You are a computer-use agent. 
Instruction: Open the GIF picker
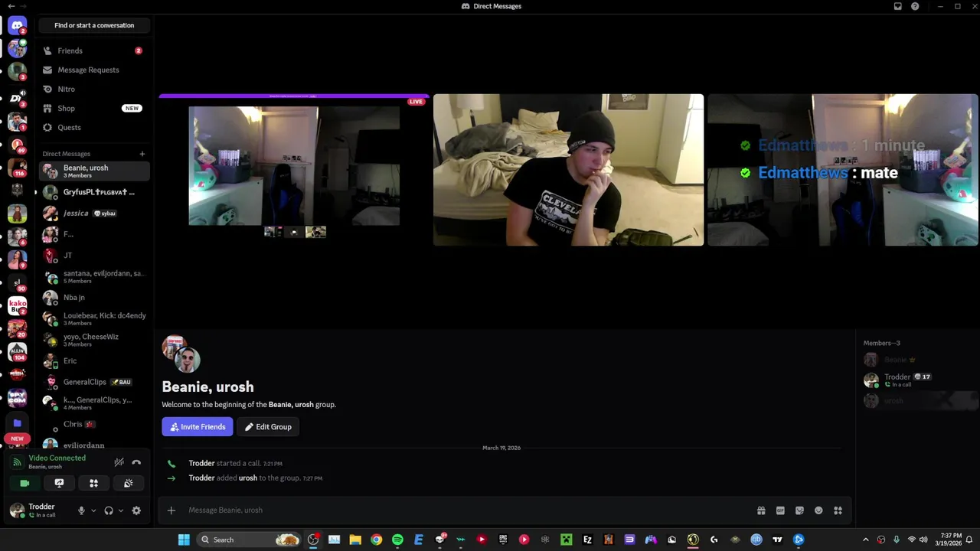(x=780, y=510)
